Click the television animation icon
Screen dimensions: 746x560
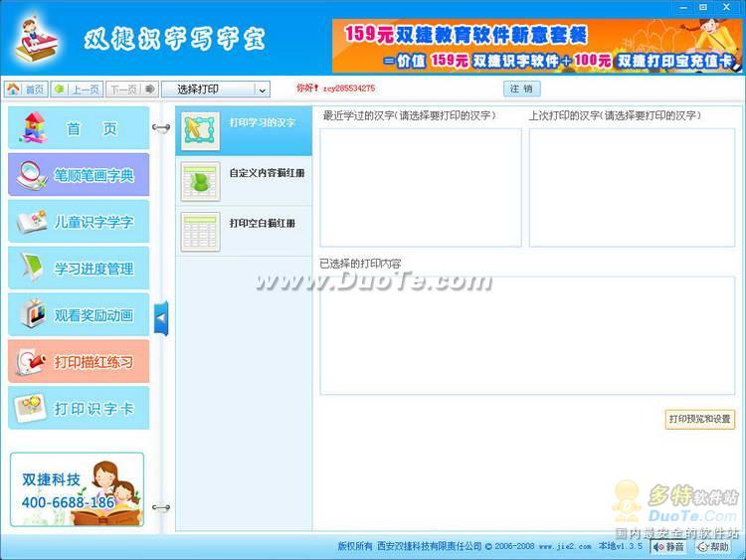(33, 313)
